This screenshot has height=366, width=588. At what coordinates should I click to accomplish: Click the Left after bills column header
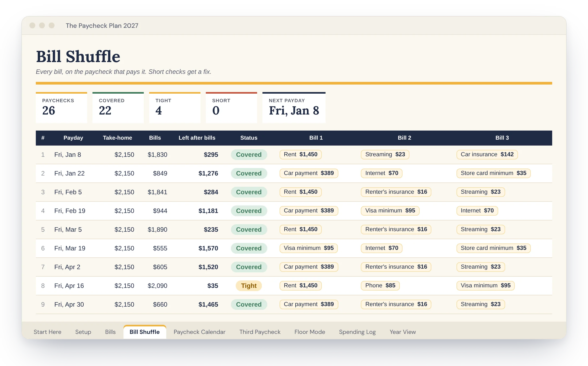click(197, 138)
